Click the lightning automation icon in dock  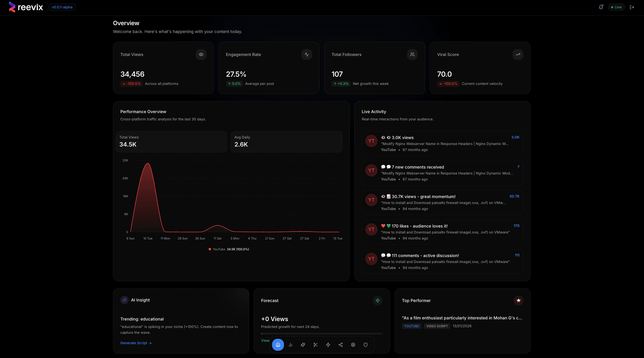click(x=328, y=345)
